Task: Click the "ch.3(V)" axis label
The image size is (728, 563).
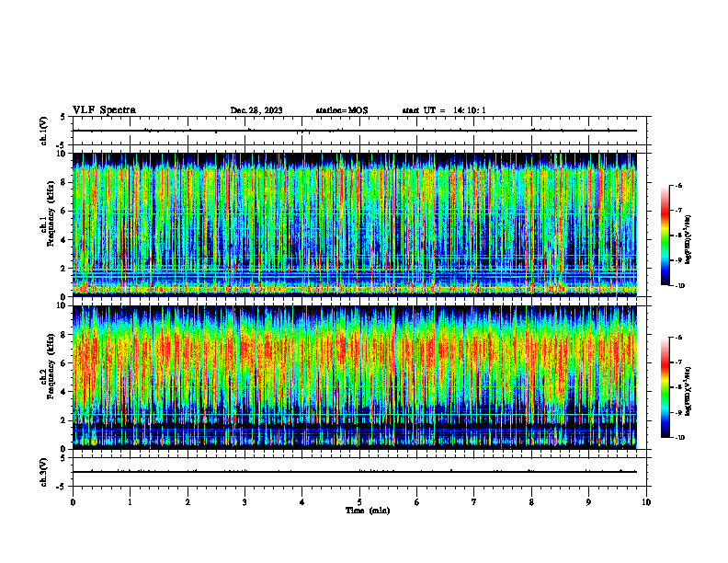Action: (44, 472)
